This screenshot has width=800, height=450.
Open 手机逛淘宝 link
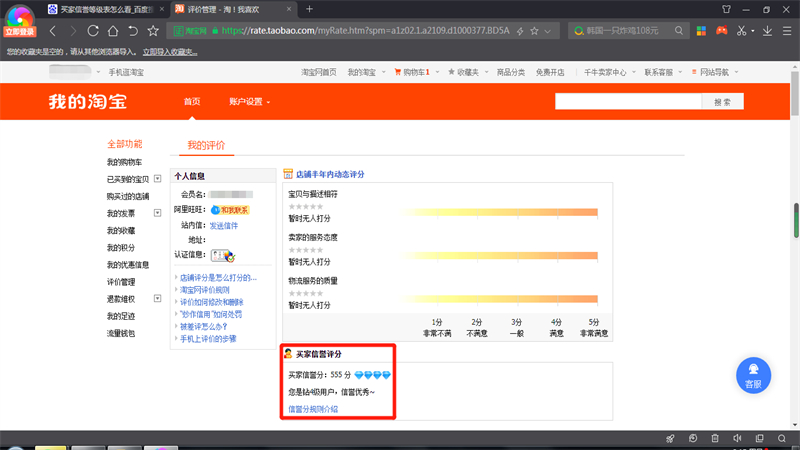click(x=126, y=72)
